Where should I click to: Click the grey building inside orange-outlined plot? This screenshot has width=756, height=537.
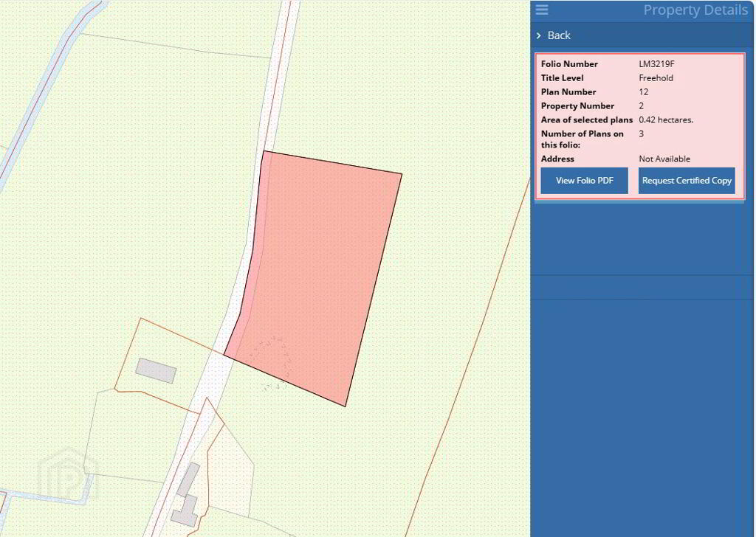[x=156, y=370]
